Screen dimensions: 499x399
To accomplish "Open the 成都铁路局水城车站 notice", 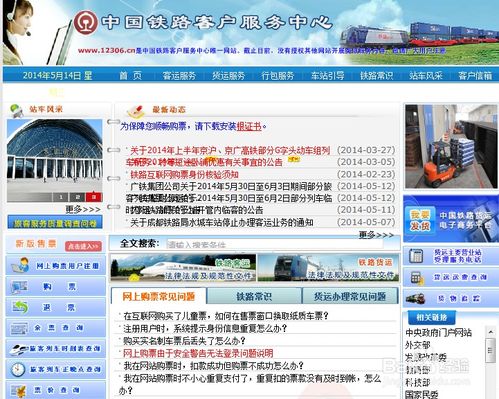I will [221, 222].
